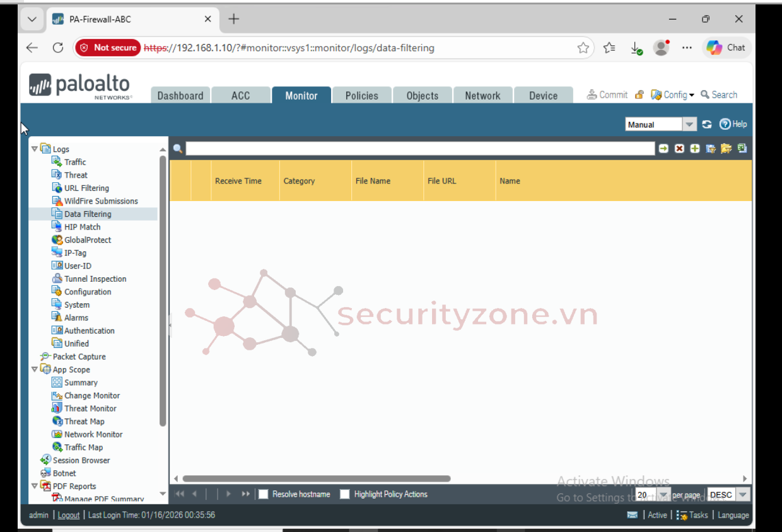Switch to the Dashboard tab
The height and width of the screenshot is (532, 782).
coord(180,96)
